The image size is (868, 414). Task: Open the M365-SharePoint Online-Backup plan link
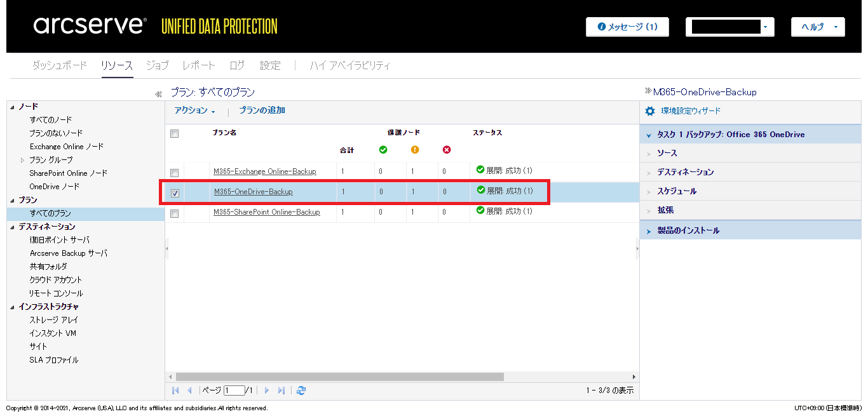267,212
